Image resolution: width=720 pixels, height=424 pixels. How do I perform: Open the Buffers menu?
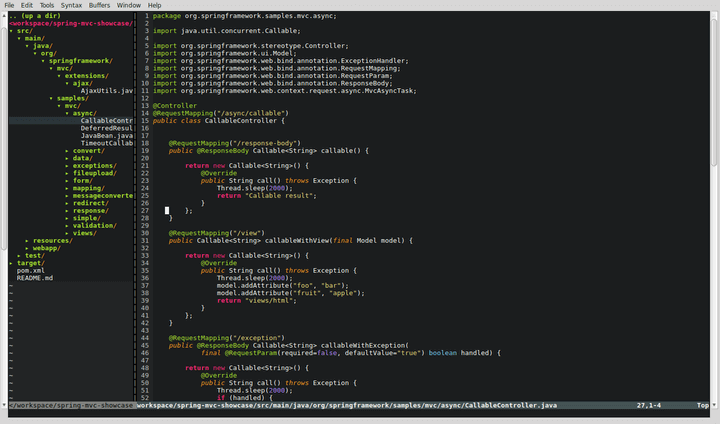[100, 5]
